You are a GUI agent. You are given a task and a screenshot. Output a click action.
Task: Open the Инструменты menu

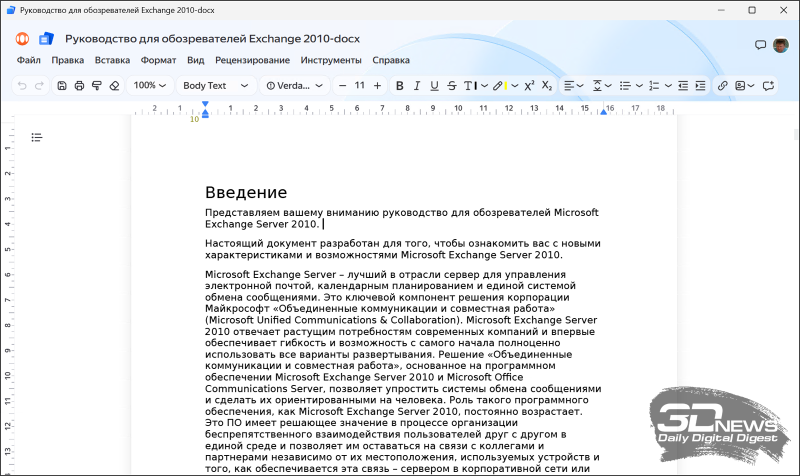tap(331, 60)
